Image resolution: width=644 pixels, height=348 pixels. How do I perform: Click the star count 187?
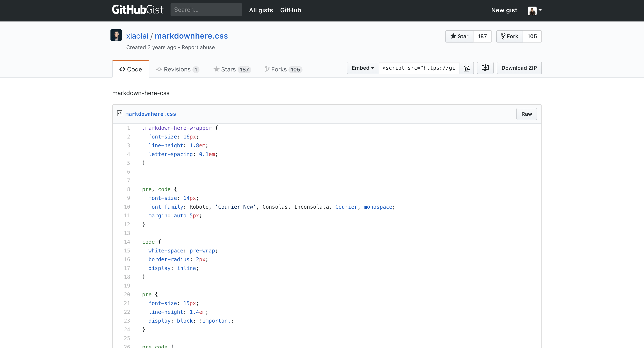(482, 37)
